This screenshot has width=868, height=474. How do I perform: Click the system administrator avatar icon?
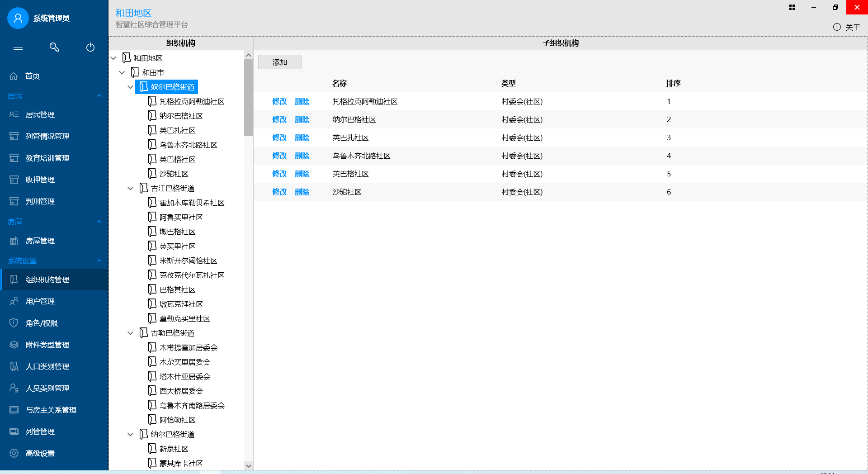pos(18,18)
